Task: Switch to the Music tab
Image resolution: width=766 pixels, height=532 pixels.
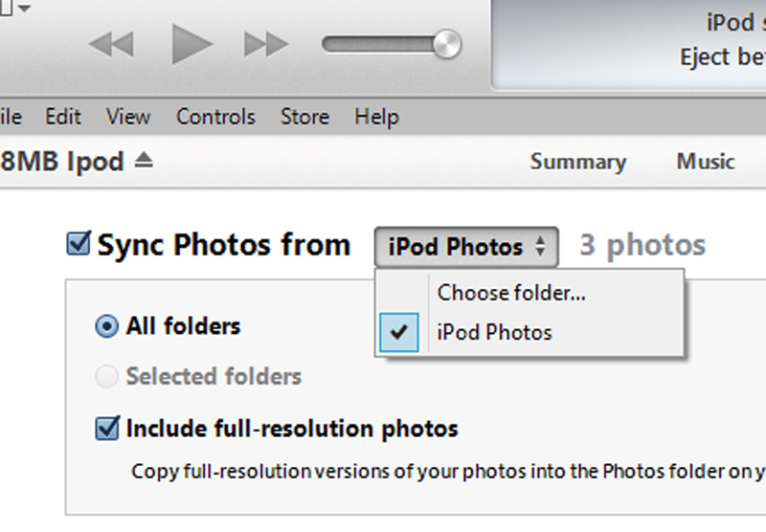Action: [706, 162]
